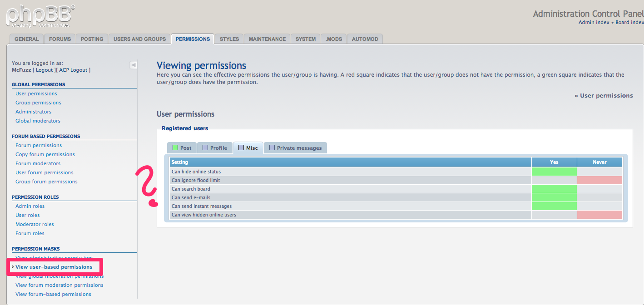Select the Permissions tab
The height and width of the screenshot is (305, 644).
[x=193, y=39]
